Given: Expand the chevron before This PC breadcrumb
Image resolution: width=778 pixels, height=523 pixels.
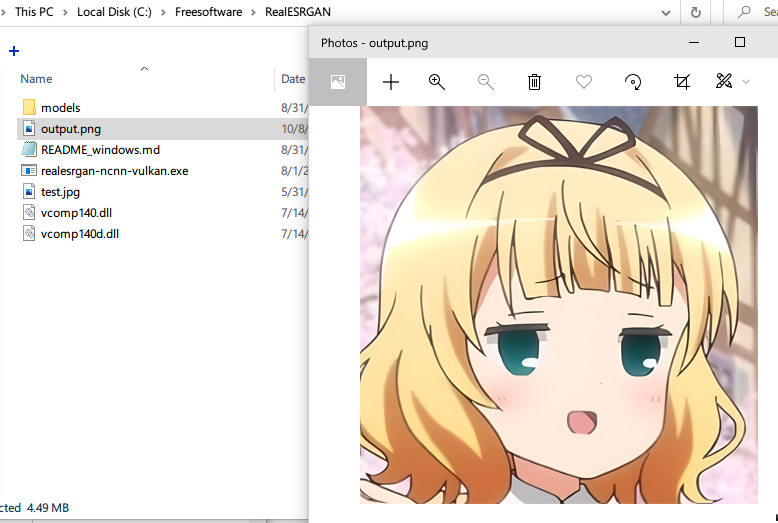Looking at the screenshot, I should pos(3,12).
